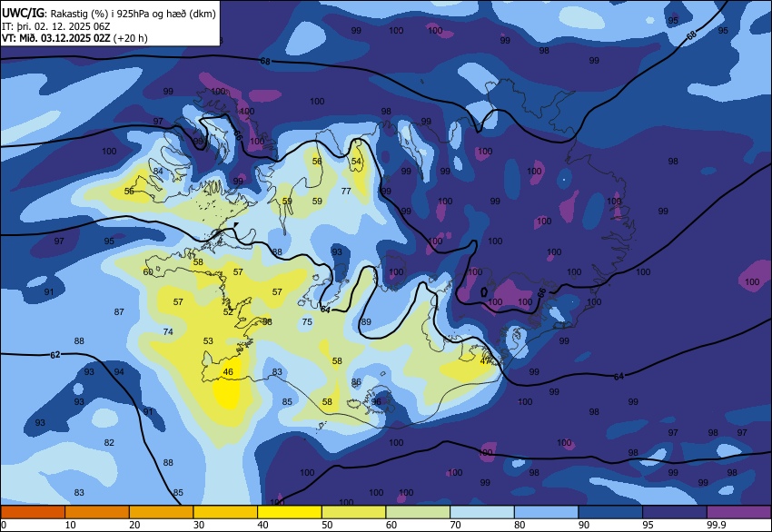This screenshot has width=772, height=532.
Task: Click the humidity value '75' on the map
Action: click(307, 322)
